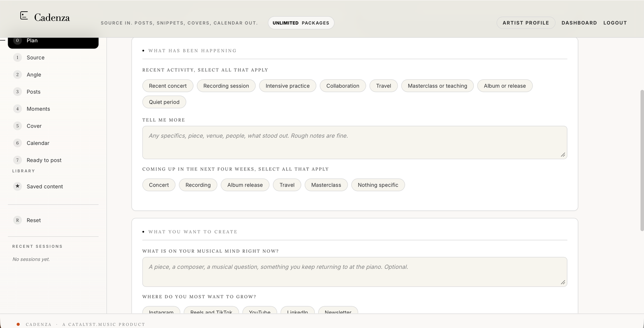Toggle the Album or release chip

(x=505, y=86)
